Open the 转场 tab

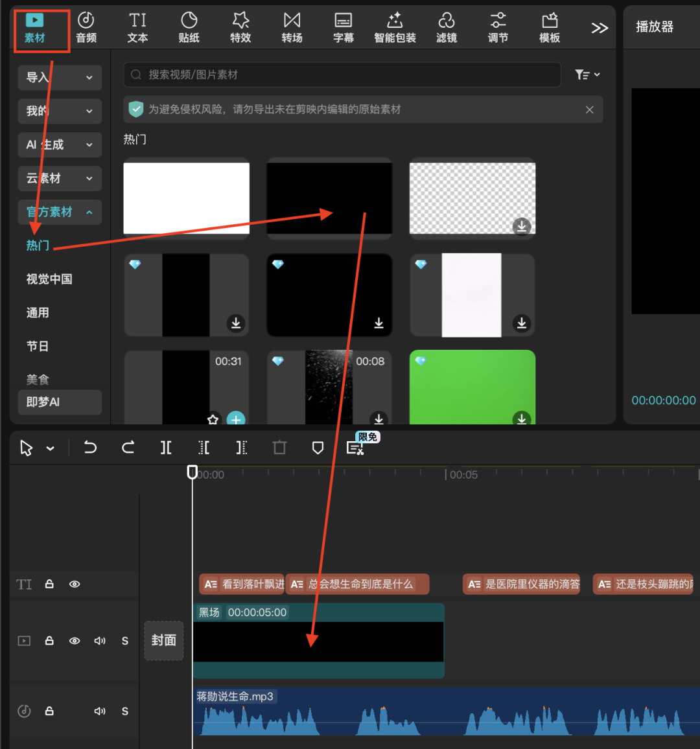[292, 27]
